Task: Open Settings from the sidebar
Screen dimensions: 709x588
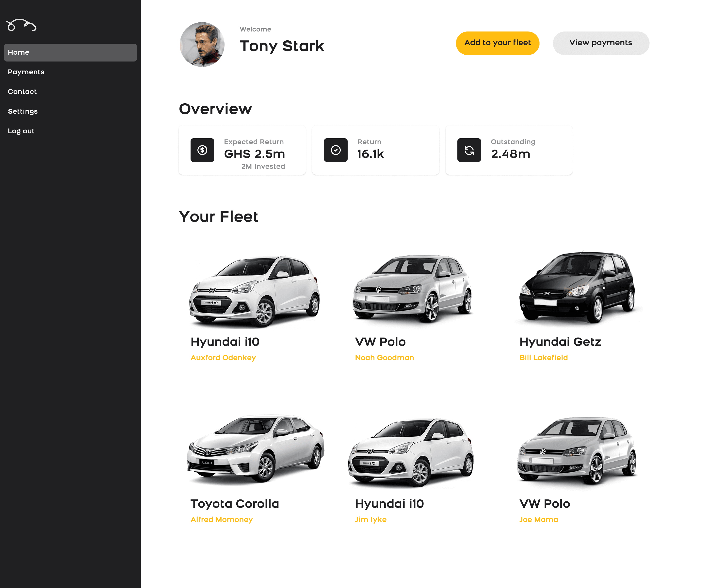Action: (x=23, y=111)
